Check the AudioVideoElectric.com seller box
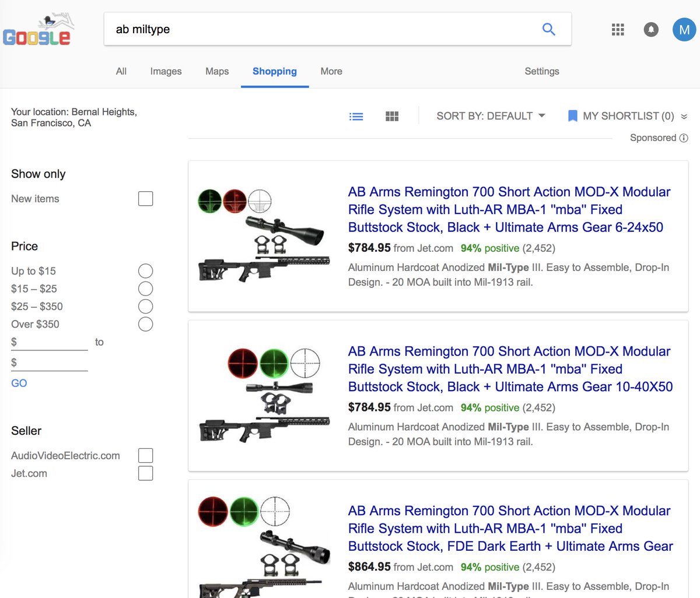 (146, 456)
